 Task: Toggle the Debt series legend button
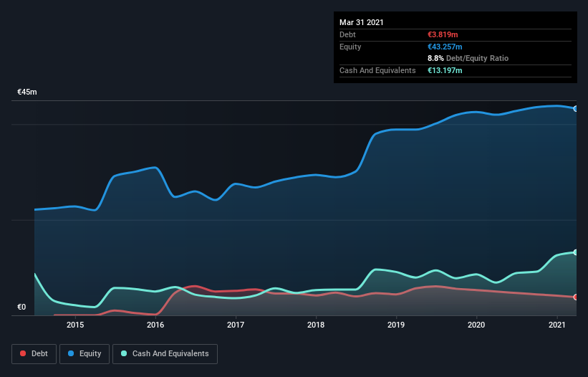point(34,354)
